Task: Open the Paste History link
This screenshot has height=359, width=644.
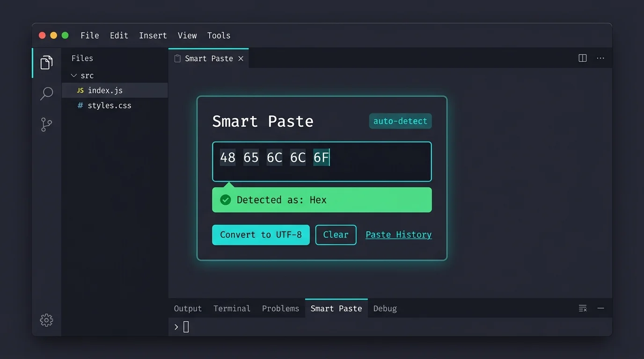Action: (x=398, y=234)
